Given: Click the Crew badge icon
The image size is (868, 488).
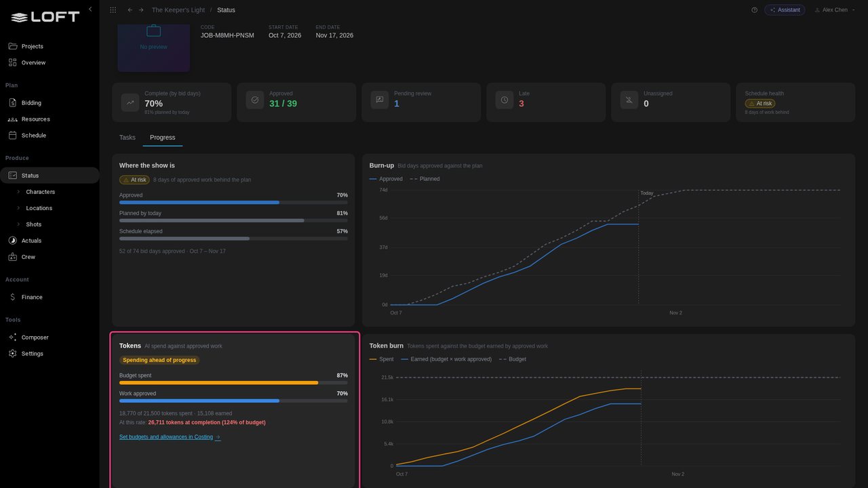Looking at the screenshot, I should (13, 257).
